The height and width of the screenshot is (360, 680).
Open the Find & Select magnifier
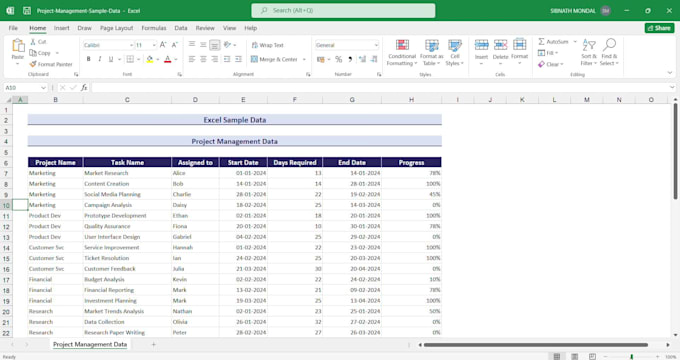coord(609,52)
